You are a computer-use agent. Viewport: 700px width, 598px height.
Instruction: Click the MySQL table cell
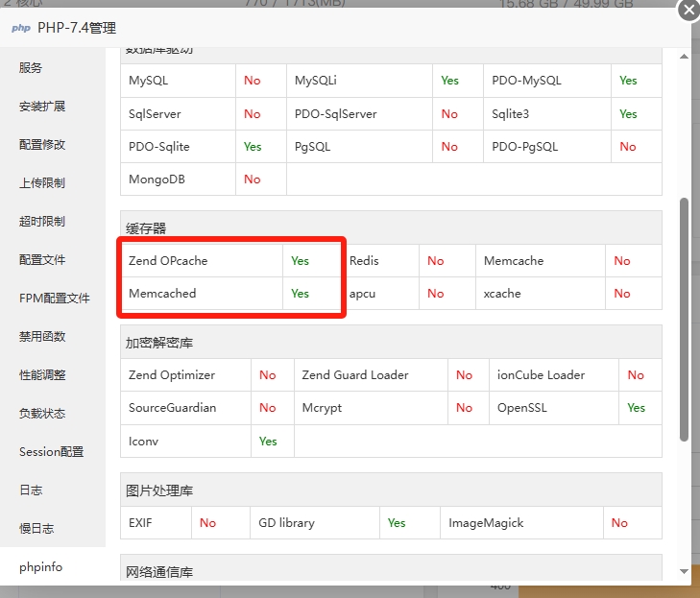pos(178,81)
